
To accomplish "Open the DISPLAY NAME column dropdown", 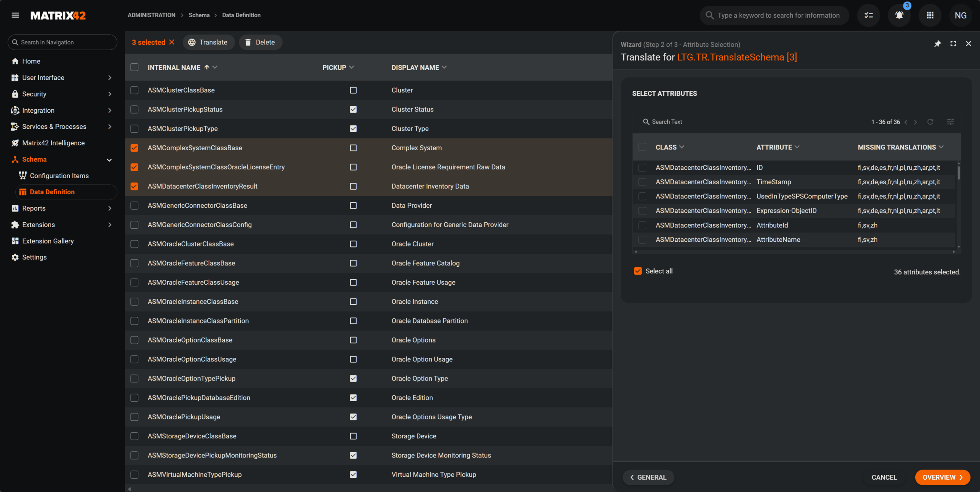I will tap(444, 67).
